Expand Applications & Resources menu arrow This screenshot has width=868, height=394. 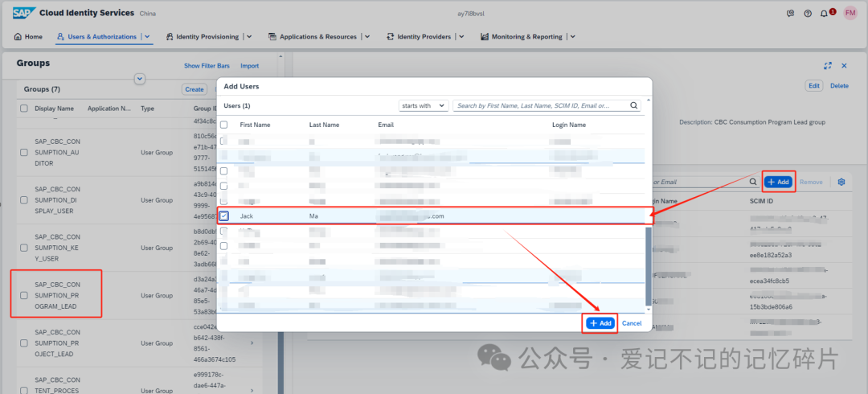(367, 36)
